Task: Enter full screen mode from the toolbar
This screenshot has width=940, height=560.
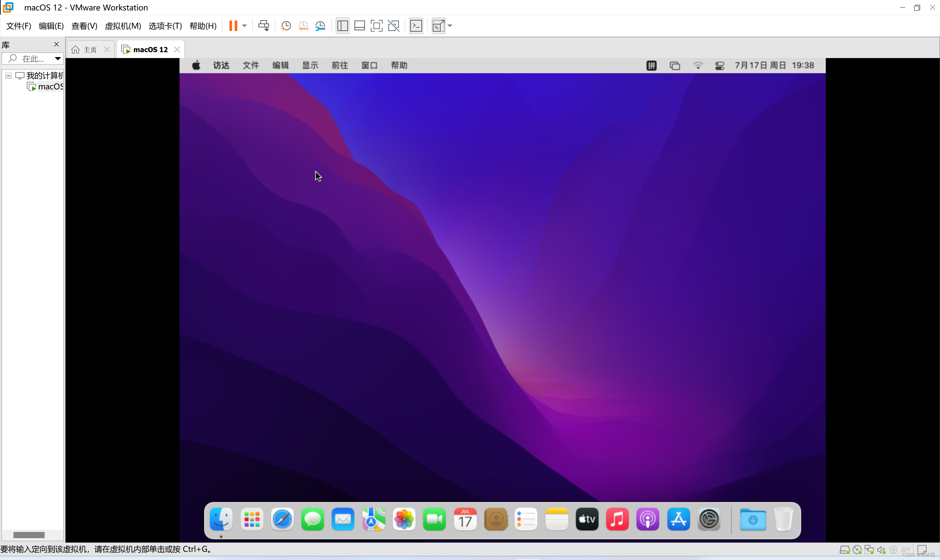Action: tap(376, 26)
